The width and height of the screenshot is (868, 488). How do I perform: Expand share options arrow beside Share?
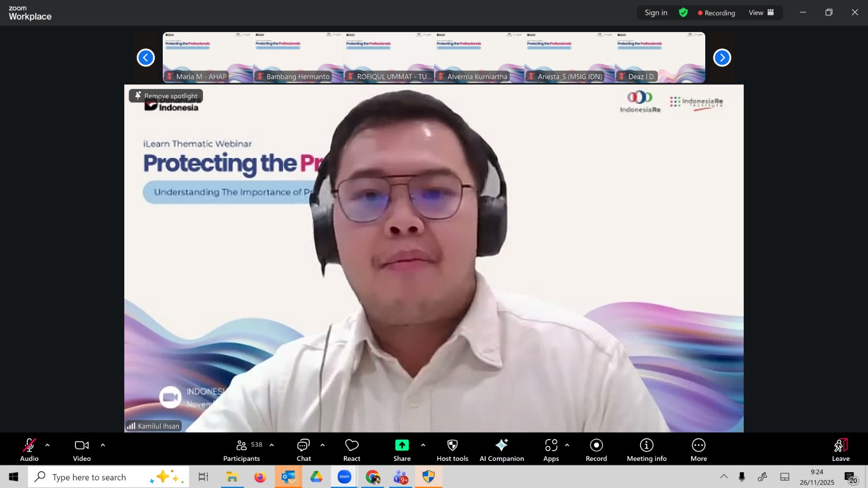pyautogui.click(x=423, y=445)
